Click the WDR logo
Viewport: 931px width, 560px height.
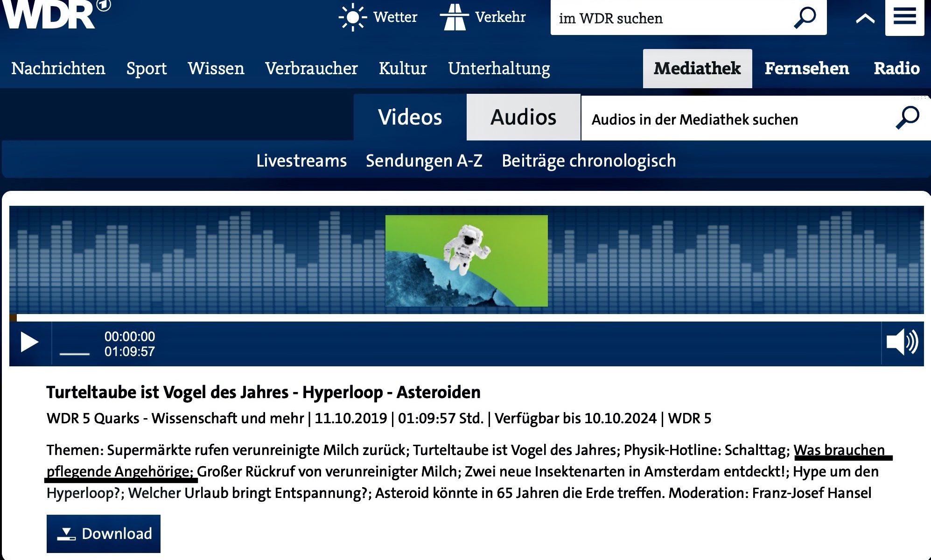coord(56,14)
